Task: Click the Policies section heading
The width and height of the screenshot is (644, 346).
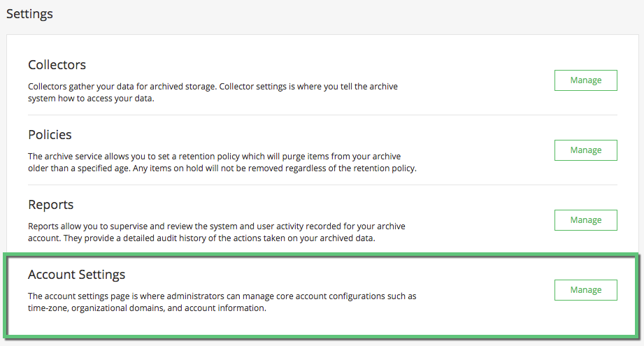Action: (x=50, y=135)
